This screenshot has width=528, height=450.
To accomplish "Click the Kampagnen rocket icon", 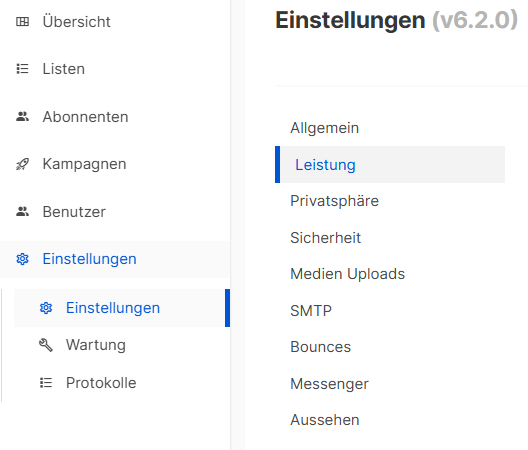I will click(23, 164).
